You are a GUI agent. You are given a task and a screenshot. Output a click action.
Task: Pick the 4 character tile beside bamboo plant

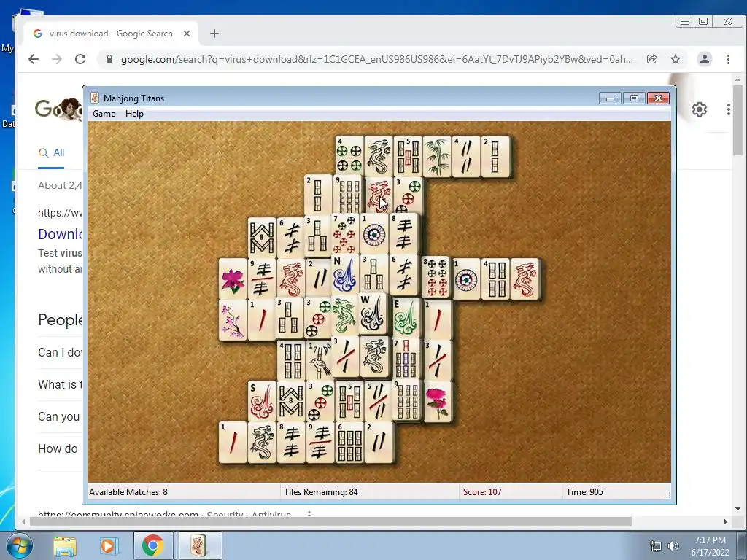click(465, 156)
